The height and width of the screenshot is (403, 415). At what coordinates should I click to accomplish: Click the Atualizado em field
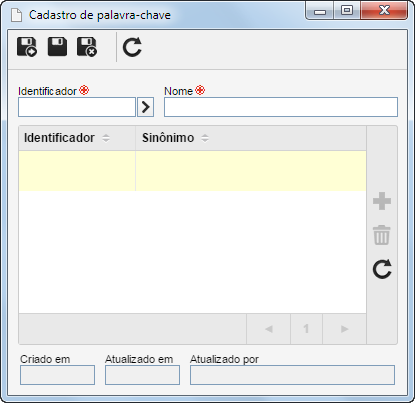142,375
